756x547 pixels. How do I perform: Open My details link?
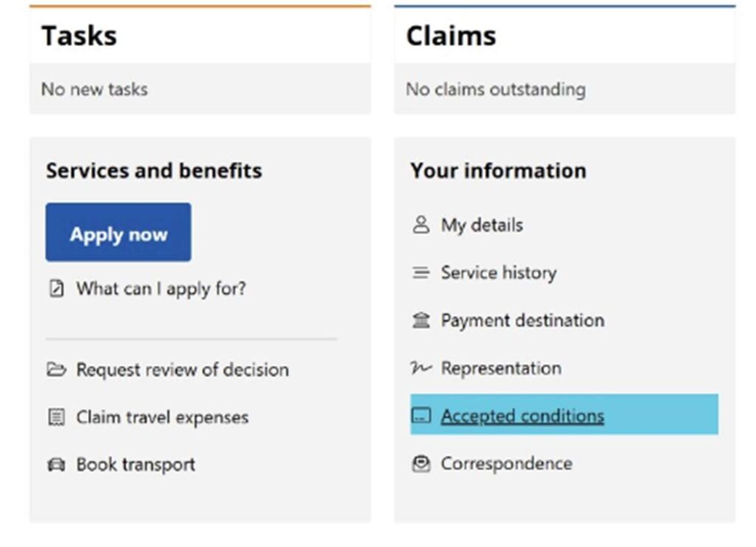coord(482,225)
